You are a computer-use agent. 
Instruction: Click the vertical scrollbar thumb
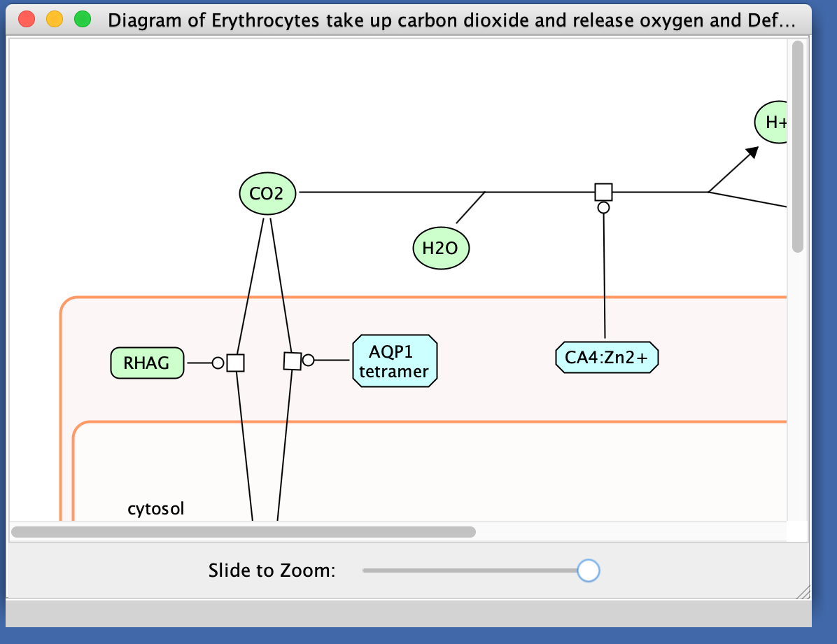click(798, 147)
